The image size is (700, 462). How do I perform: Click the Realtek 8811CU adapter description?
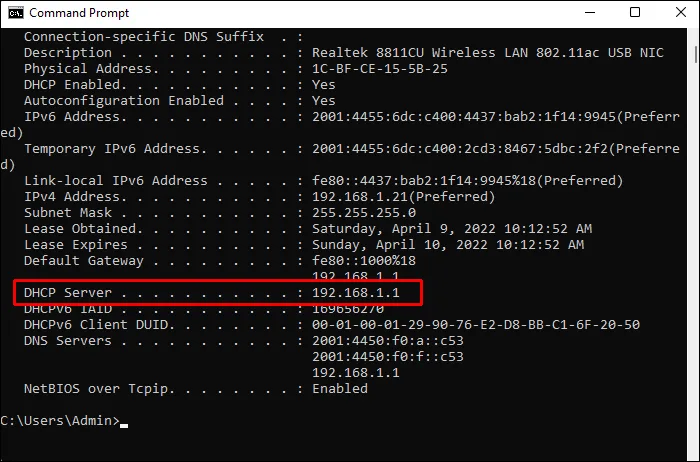point(488,53)
